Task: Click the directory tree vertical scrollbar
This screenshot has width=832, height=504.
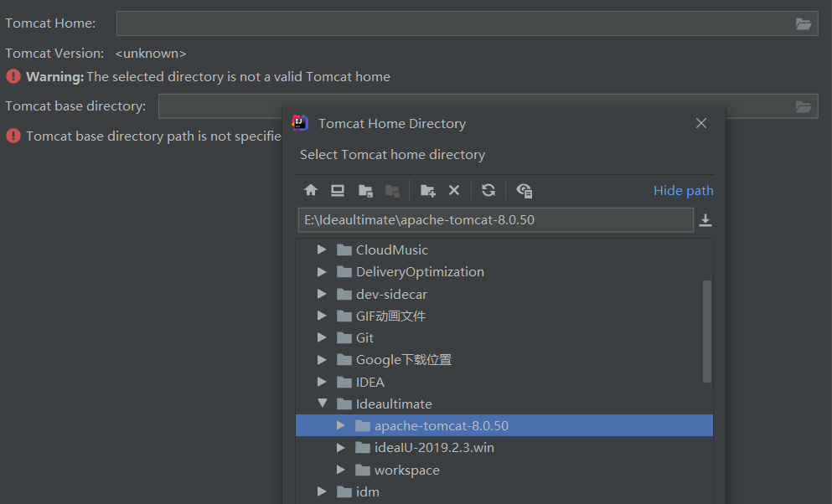Action: pyautogui.click(x=707, y=332)
